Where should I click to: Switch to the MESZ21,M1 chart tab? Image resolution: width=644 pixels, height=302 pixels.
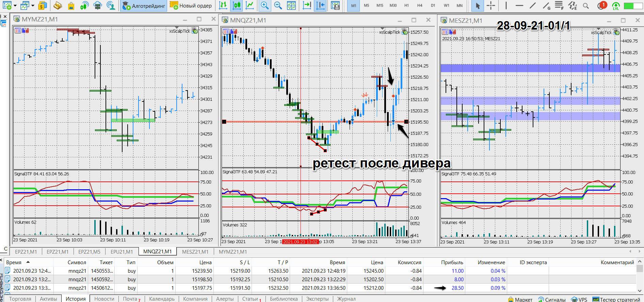(195, 252)
